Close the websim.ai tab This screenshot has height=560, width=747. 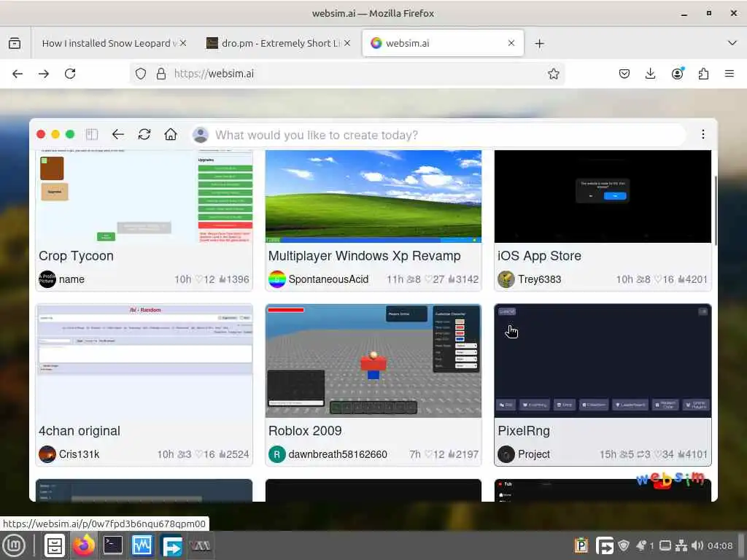click(511, 43)
